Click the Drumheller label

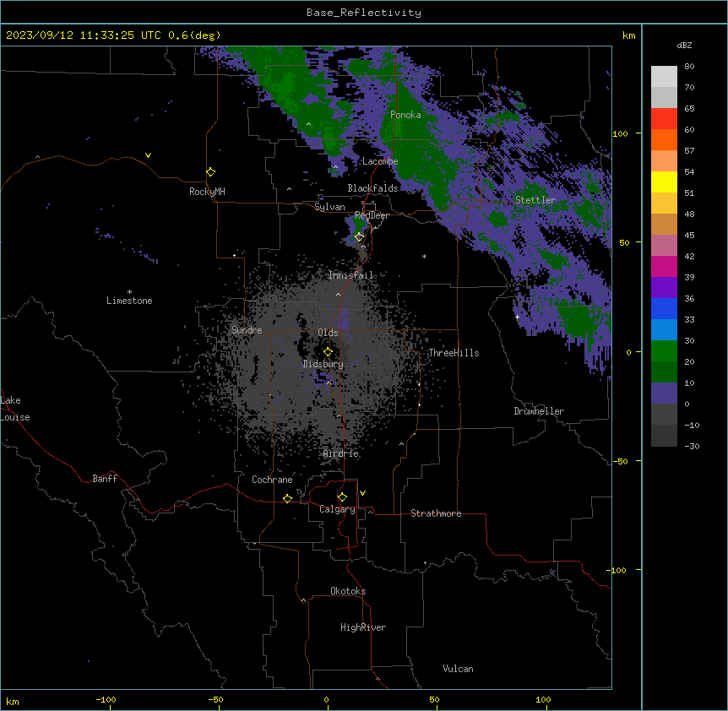(539, 411)
